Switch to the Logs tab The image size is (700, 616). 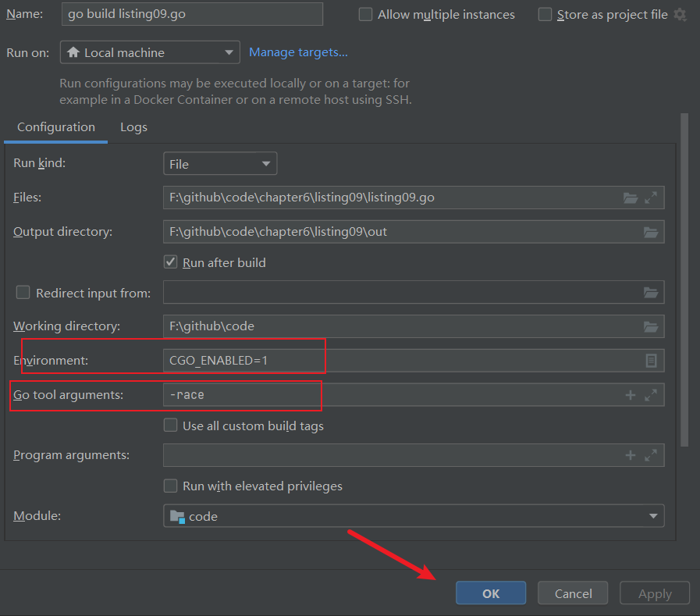point(133,127)
